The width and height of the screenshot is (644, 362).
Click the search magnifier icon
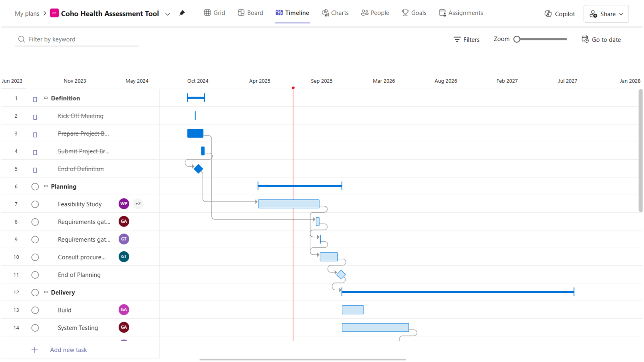tap(22, 39)
